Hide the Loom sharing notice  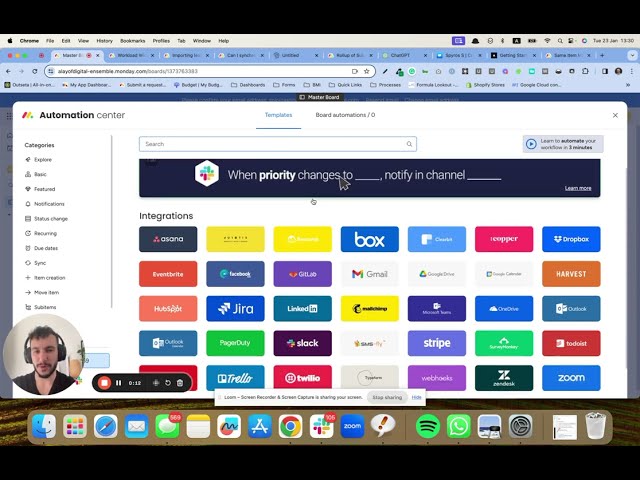coord(416,397)
